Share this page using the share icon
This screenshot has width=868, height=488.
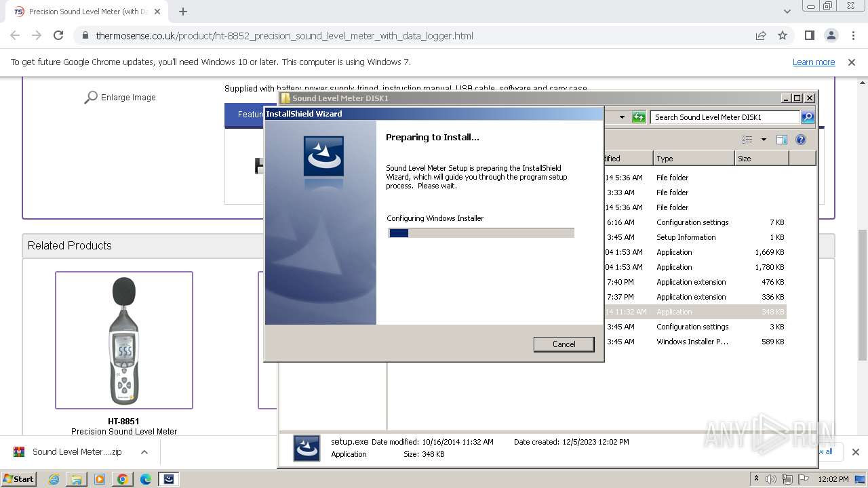[x=761, y=35]
